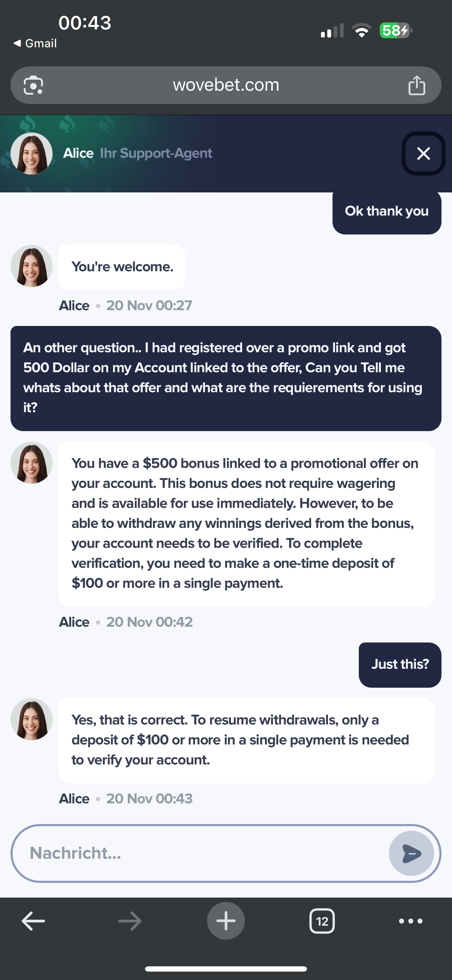Screen dimensions: 452x980
Task: Tap the share icon in address bar
Action: (x=417, y=85)
